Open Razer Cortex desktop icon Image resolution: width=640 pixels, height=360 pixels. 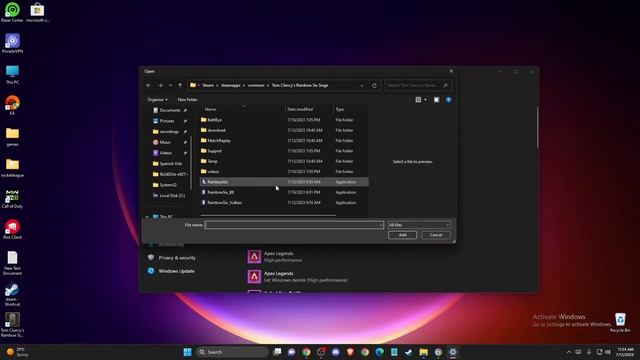point(12,12)
